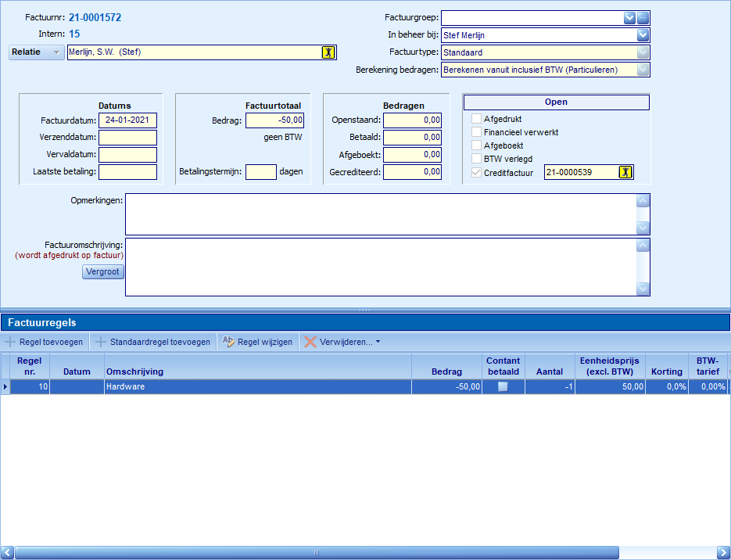
Task: Click the horizontal scrollbar thumb at bottom
Action: pos(317,552)
